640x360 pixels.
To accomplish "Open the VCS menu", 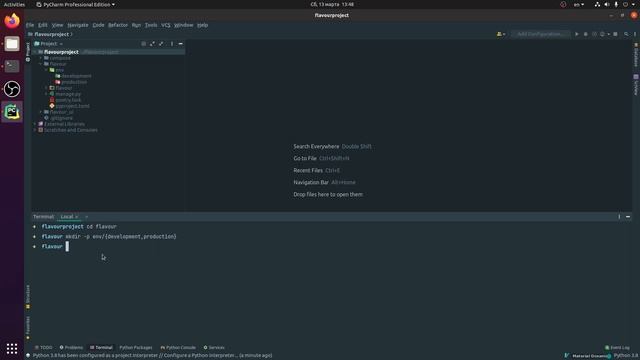I will click(x=166, y=25).
